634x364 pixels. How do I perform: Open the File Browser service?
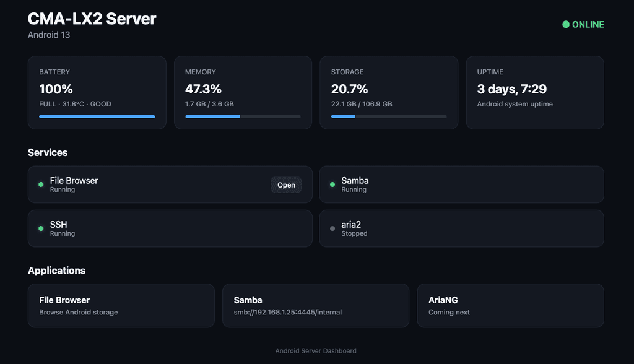coord(286,185)
